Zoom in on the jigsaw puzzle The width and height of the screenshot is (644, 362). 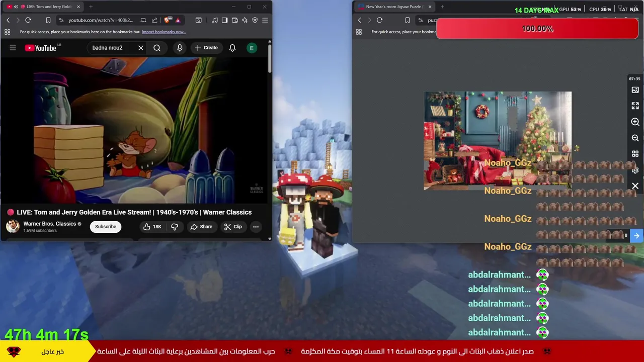click(635, 122)
